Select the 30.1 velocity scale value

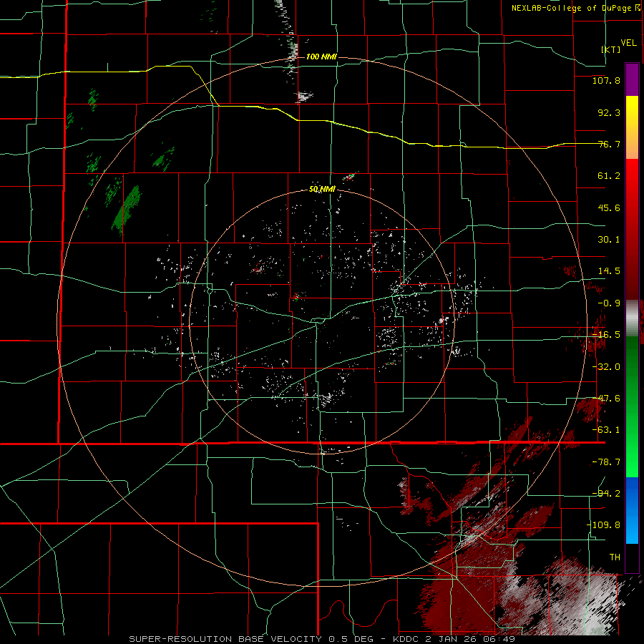609,240
